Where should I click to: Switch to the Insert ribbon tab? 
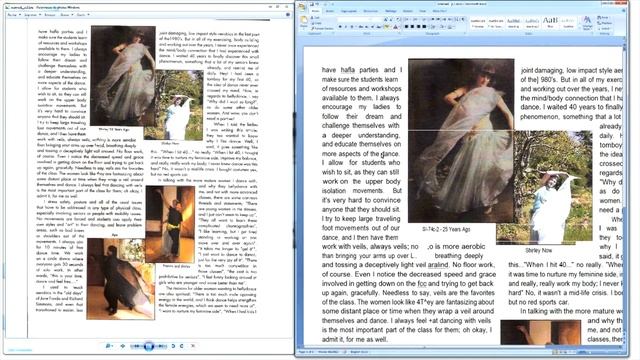click(x=330, y=11)
